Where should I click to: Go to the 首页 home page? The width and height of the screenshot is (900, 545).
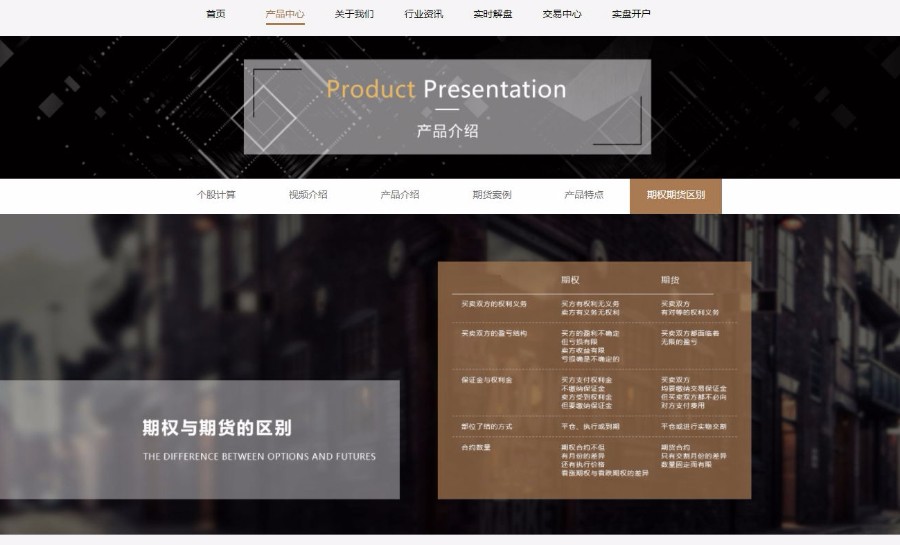[x=215, y=14]
